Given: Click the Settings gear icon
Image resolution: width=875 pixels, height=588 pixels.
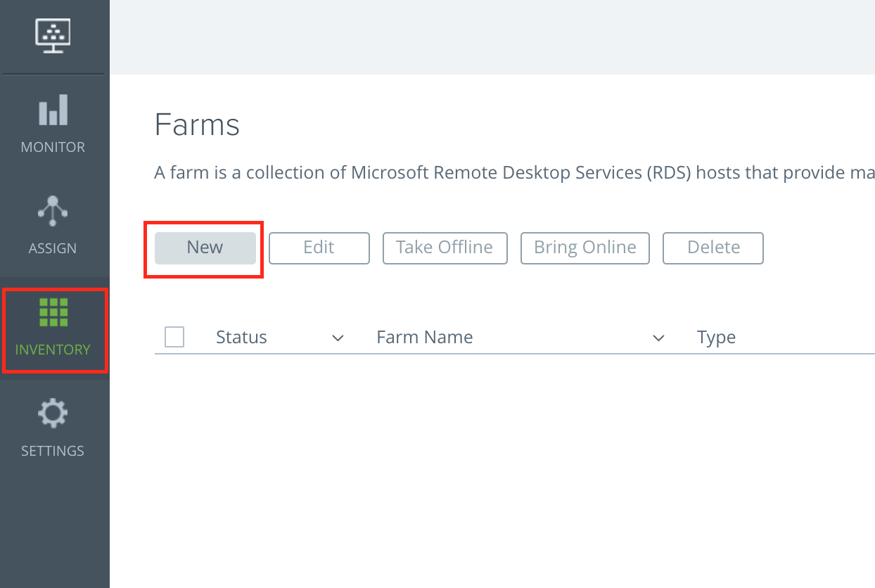Looking at the screenshot, I should click(x=53, y=414).
